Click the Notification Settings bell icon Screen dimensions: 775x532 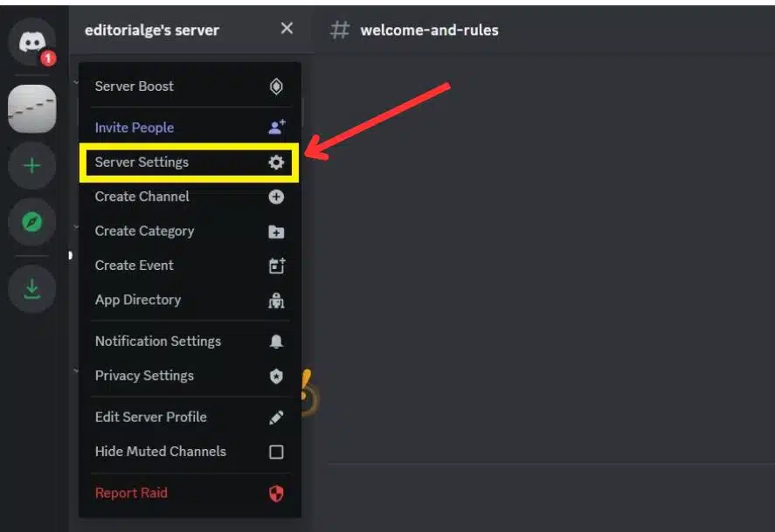274,341
